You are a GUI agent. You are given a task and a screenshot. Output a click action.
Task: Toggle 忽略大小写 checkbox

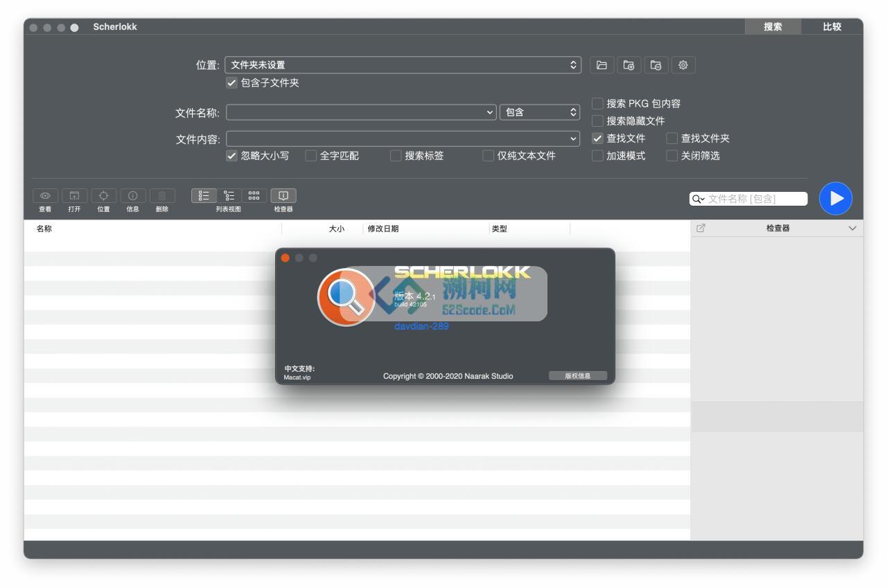tap(231, 156)
